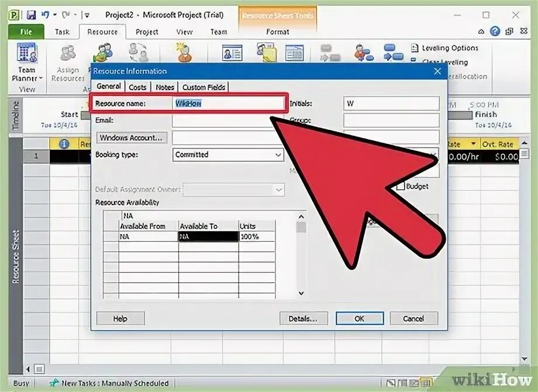Click the indicators info column header icon
The width and height of the screenshot is (538, 392).
tap(64, 144)
